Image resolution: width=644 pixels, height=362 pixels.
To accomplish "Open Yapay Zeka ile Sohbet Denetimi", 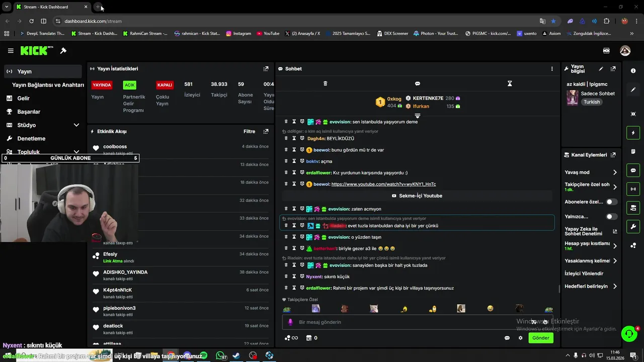I will point(591,231).
